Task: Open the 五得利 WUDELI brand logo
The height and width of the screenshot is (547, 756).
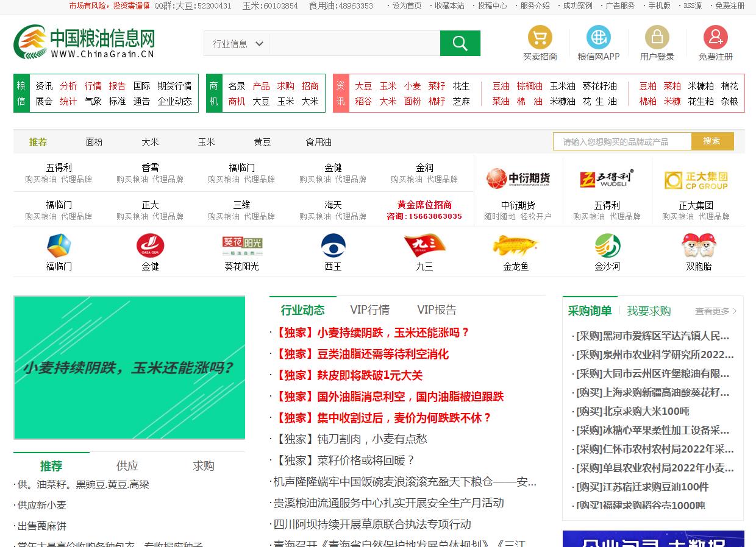Action: pyautogui.click(x=607, y=178)
